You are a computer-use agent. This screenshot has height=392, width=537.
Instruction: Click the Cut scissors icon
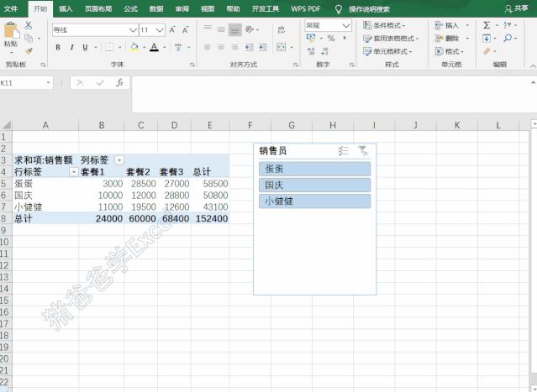point(29,25)
